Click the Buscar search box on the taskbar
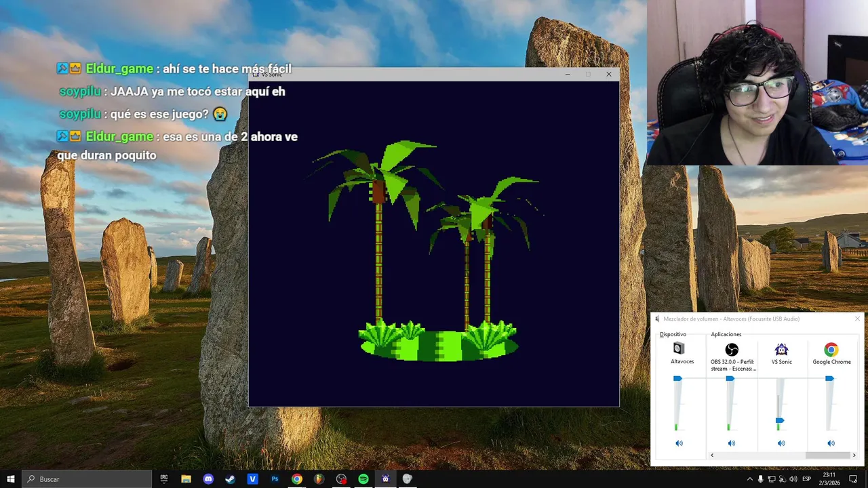 pyautogui.click(x=87, y=479)
